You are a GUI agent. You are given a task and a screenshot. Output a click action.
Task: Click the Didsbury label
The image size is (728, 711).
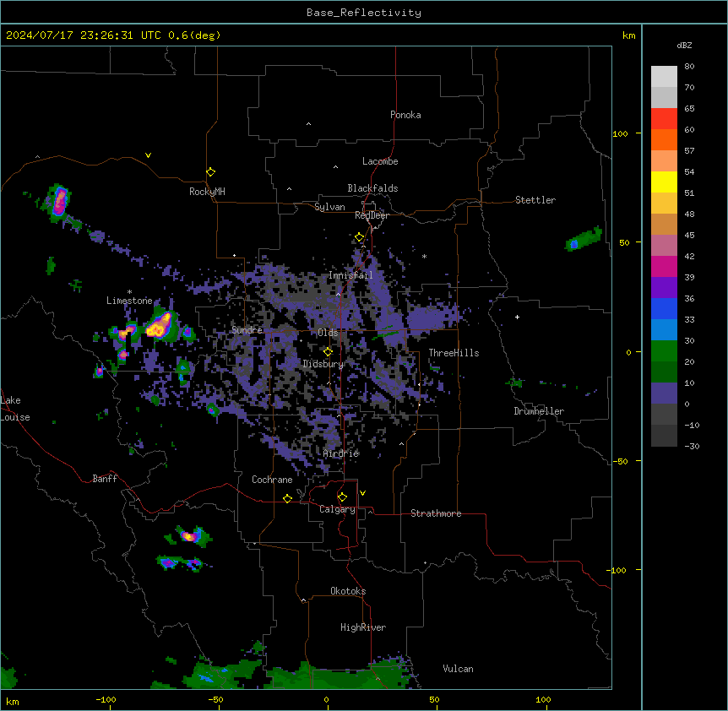[323, 364]
